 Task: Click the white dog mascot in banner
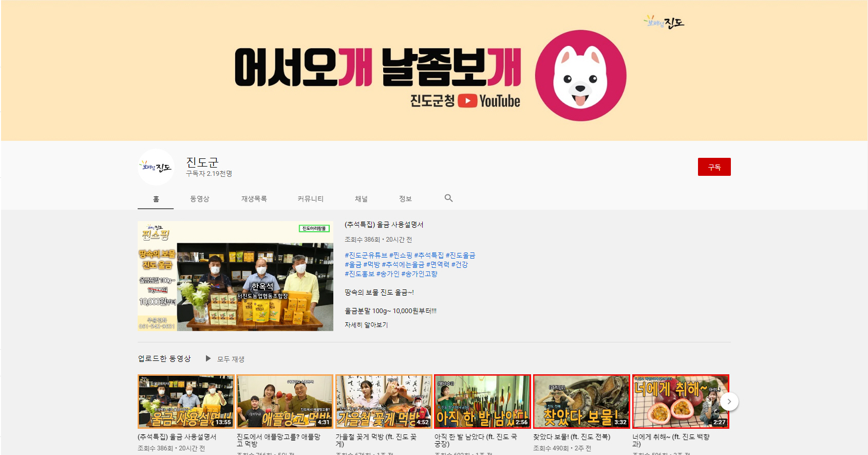tap(580, 76)
